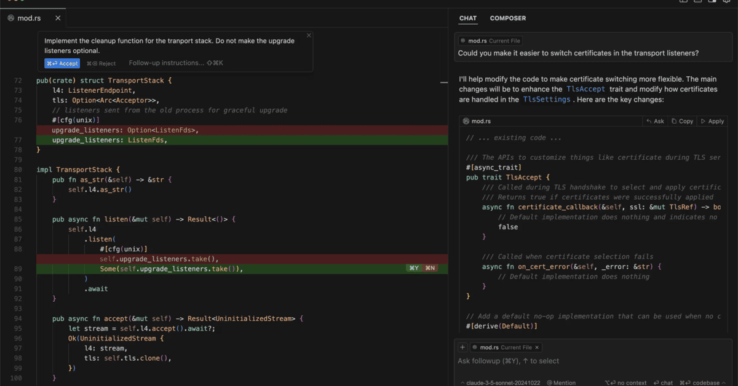Click Ask on the code block
The image size is (738, 386).
tap(655, 121)
